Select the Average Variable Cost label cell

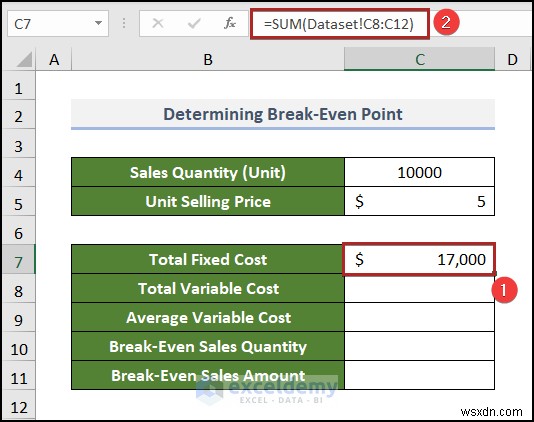pyautogui.click(x=208, y=317)
